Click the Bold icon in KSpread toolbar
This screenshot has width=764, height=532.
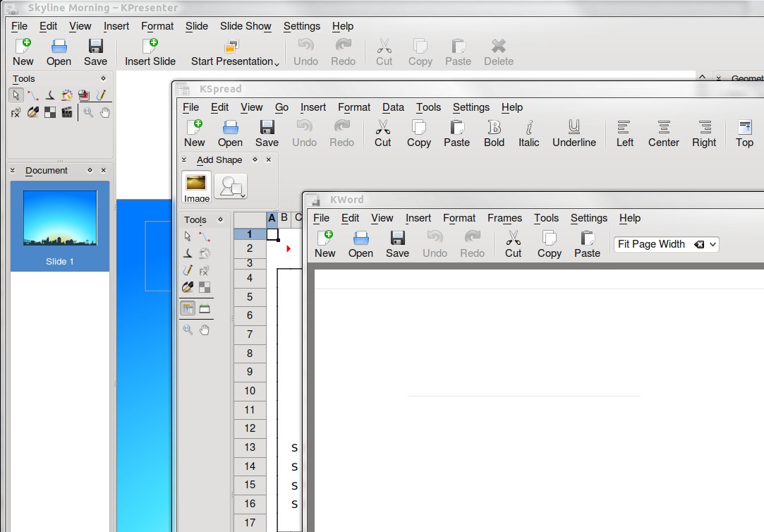[494, 133]
